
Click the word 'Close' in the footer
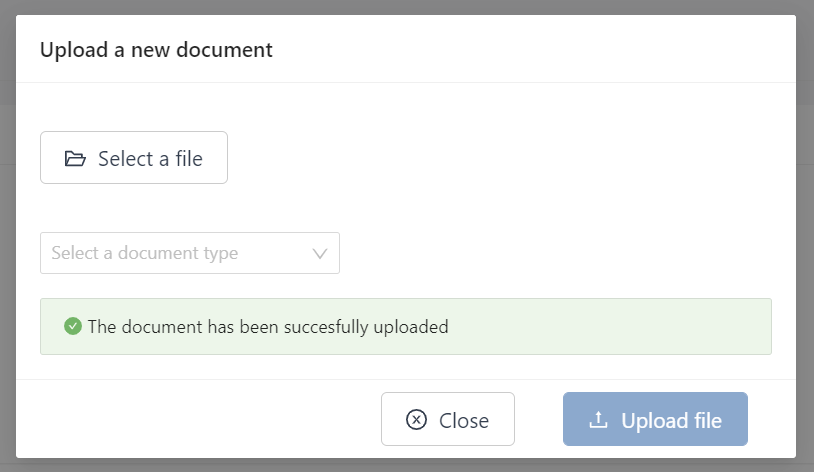[464, 420]
